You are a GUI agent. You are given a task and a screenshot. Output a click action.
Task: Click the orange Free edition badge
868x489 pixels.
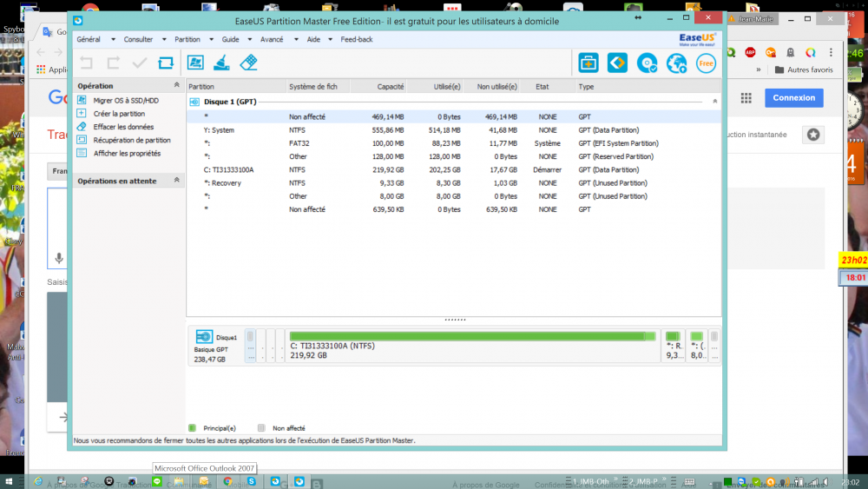click(x=706, y=63)
